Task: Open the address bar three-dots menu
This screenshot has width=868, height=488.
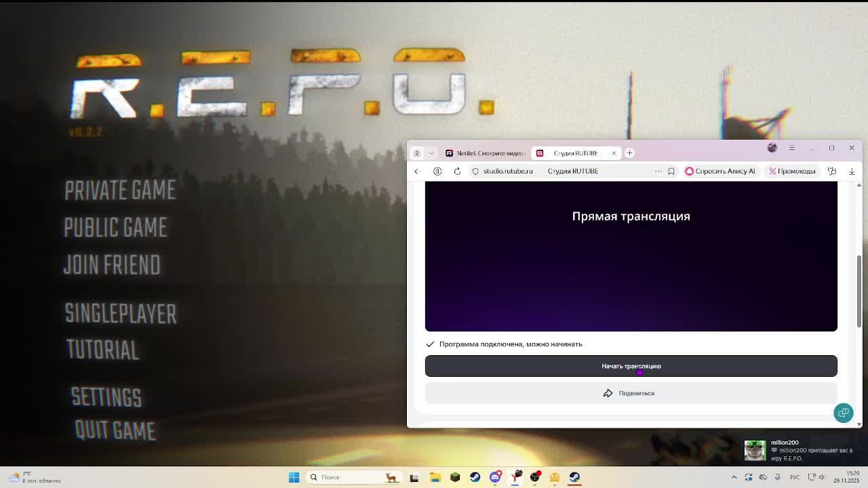Action: 658,171
